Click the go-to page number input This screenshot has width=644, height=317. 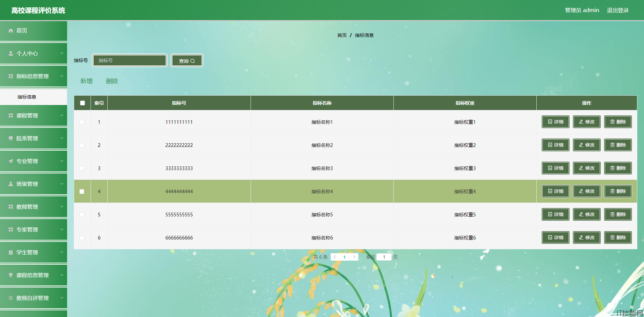(x=384, y=257)
